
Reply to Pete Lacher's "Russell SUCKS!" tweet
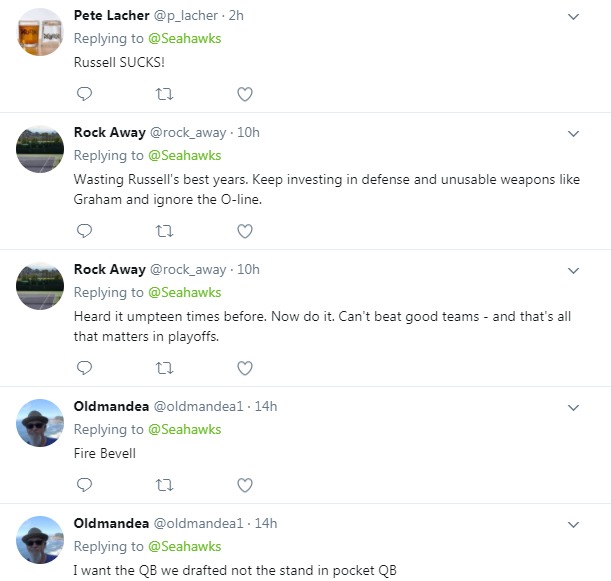coord(85,94)
